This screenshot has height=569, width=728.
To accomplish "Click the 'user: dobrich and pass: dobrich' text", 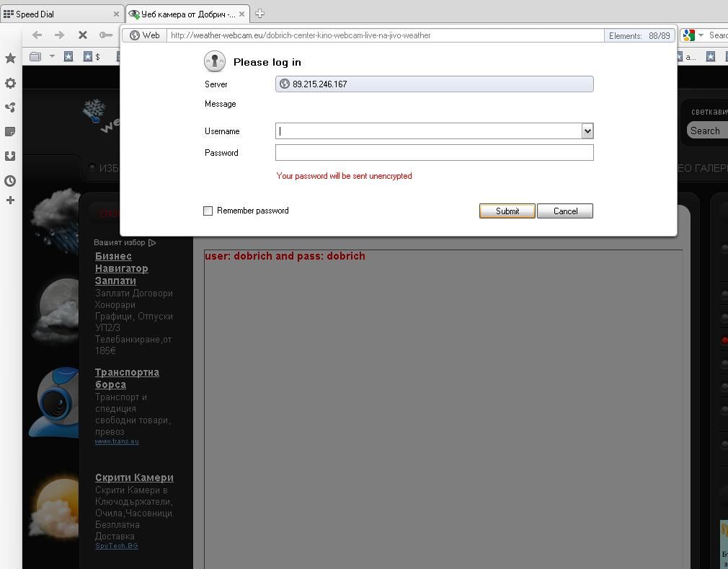I will click(x=285, y=256).
